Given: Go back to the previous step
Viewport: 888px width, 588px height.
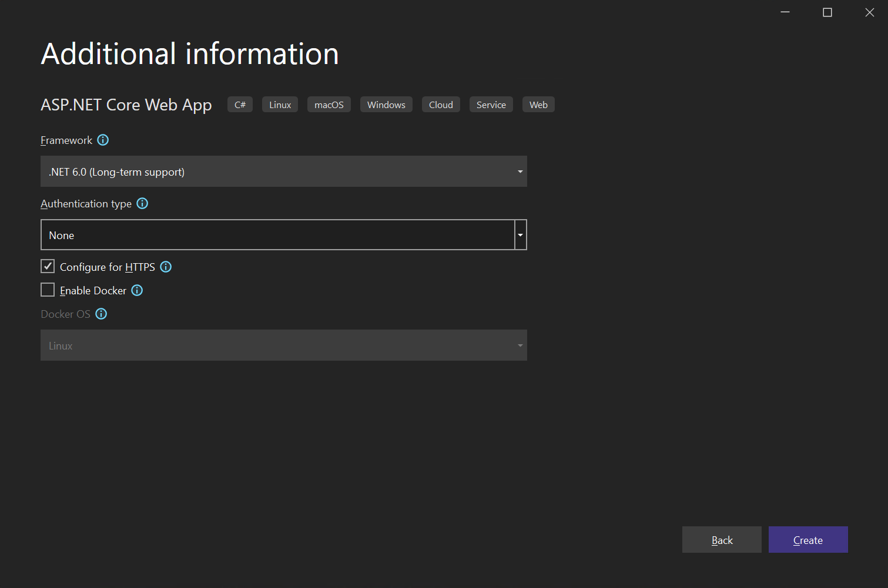Looking at the screenshot, I should point(722,539).
